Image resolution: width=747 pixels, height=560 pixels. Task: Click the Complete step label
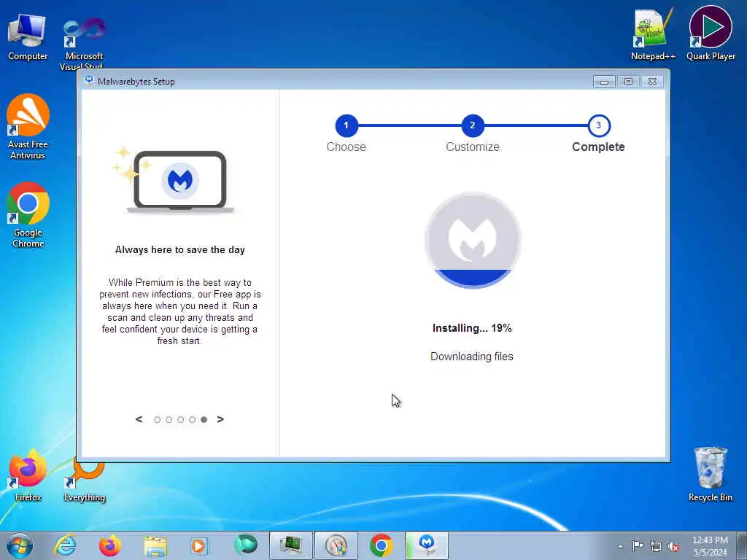(598, 147)
